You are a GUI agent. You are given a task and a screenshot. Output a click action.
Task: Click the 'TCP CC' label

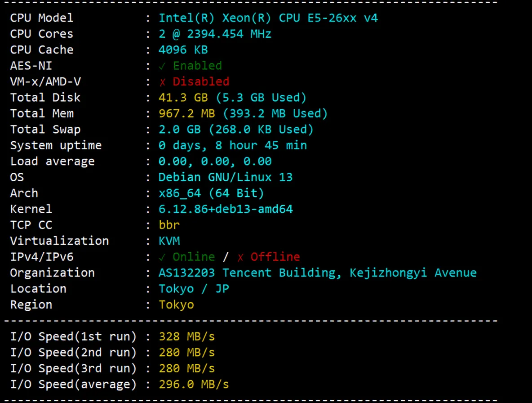coord(31,225)
